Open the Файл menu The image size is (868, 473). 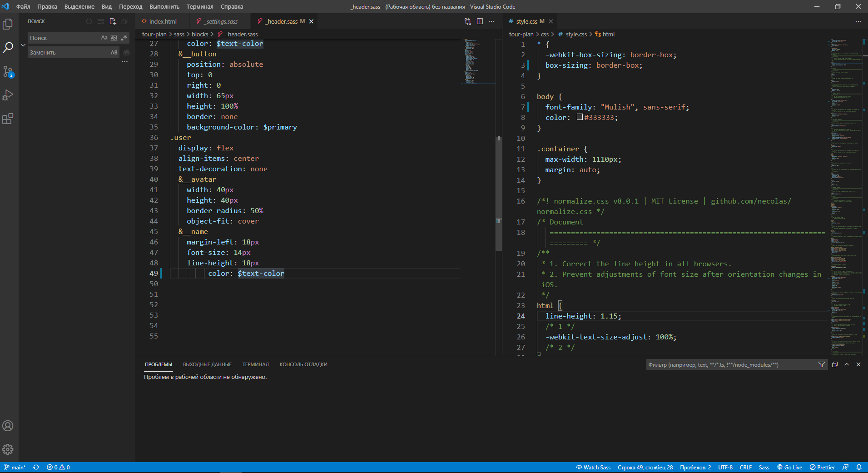23,6
